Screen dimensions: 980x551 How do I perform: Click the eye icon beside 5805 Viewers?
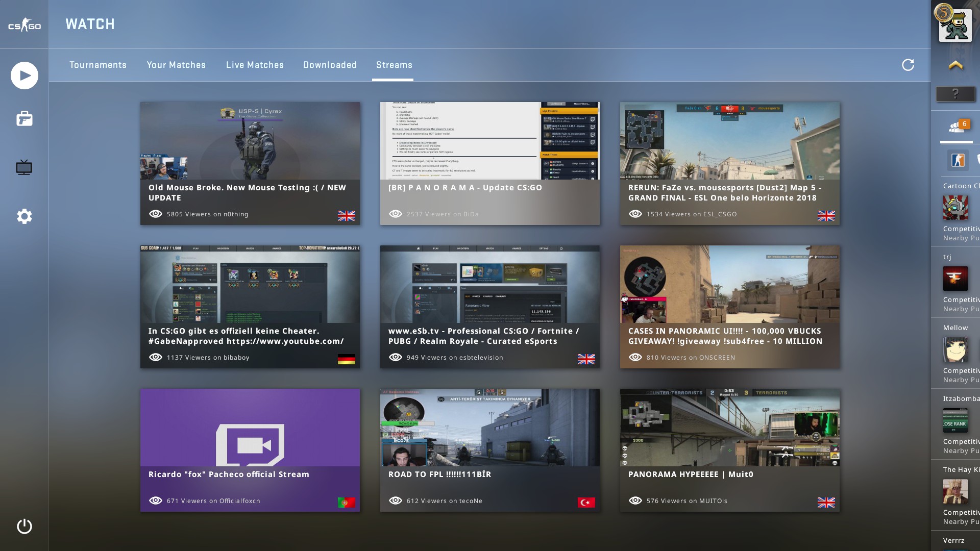coord(156,214)
